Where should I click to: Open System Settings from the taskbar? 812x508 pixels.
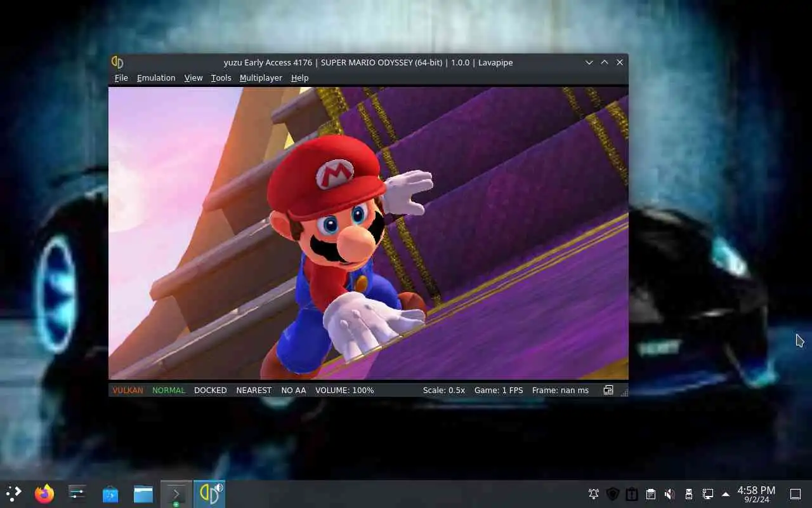click(77, 493)
